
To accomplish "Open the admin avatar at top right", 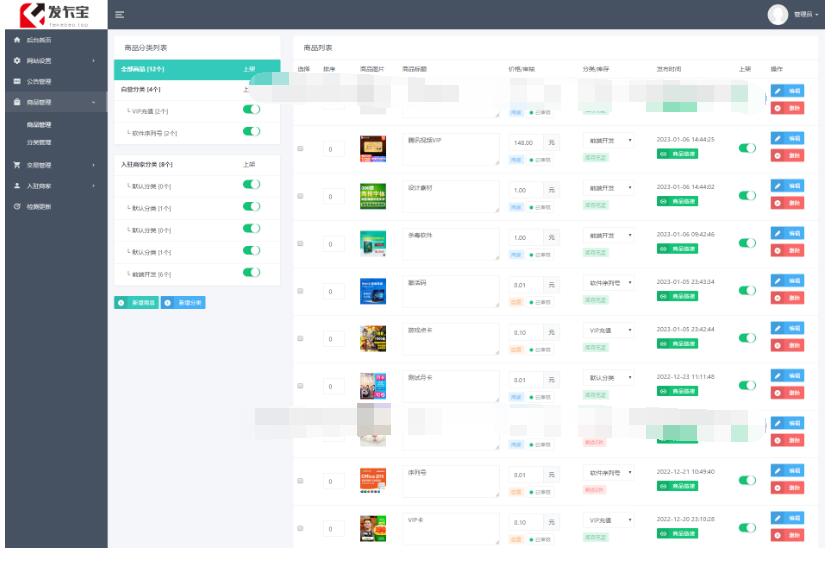I will click(778, 14).
